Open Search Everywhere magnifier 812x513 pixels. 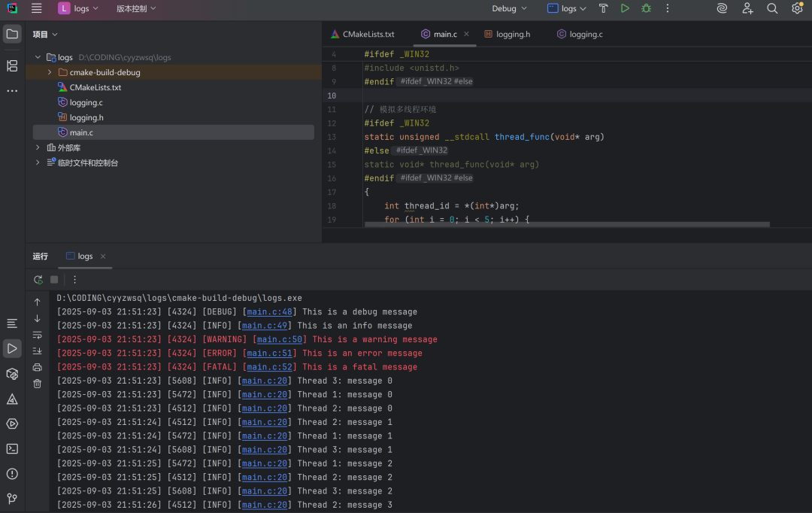coord(772,8)
